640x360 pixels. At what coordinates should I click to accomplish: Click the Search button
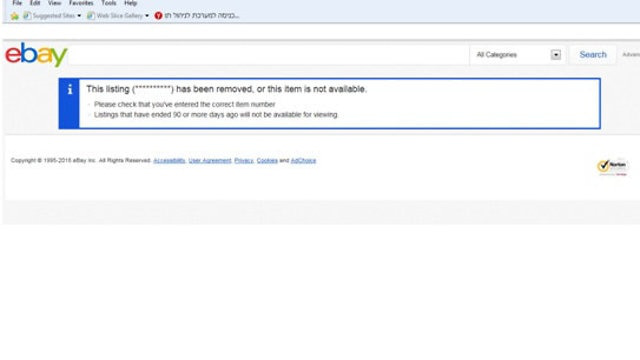pos(593,55)
